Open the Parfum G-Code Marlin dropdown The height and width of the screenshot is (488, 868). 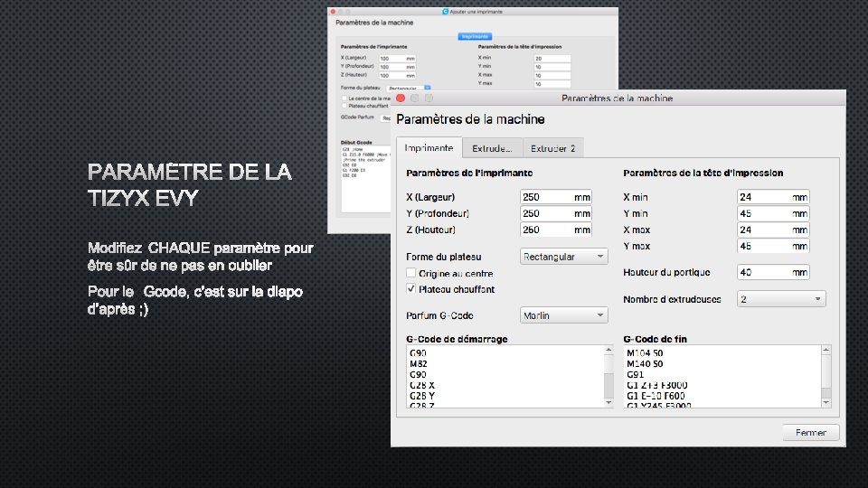[x=563, y=315]
